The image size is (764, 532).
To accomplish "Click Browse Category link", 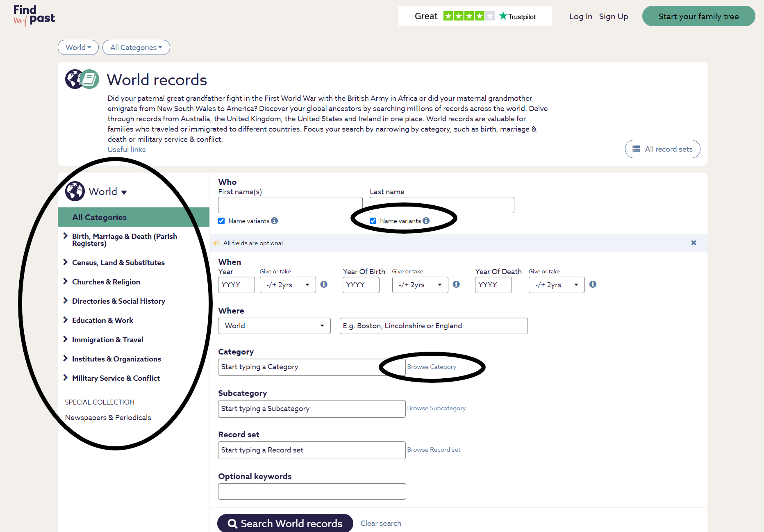I will pyautogui.click(x=432, y=367).
